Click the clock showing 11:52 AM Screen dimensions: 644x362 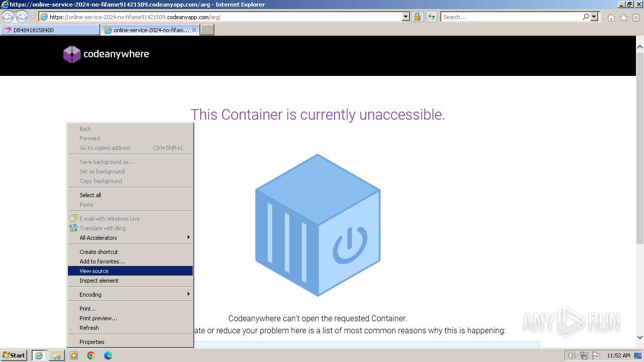tap(618, 355)
